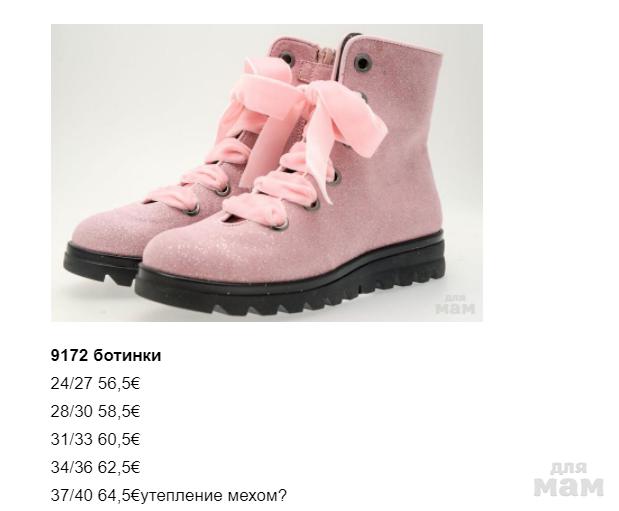Click the top metal eyelet of right boot
Image resolution: width=619 pixels, height=511 pixels.
tap(361, 62)
